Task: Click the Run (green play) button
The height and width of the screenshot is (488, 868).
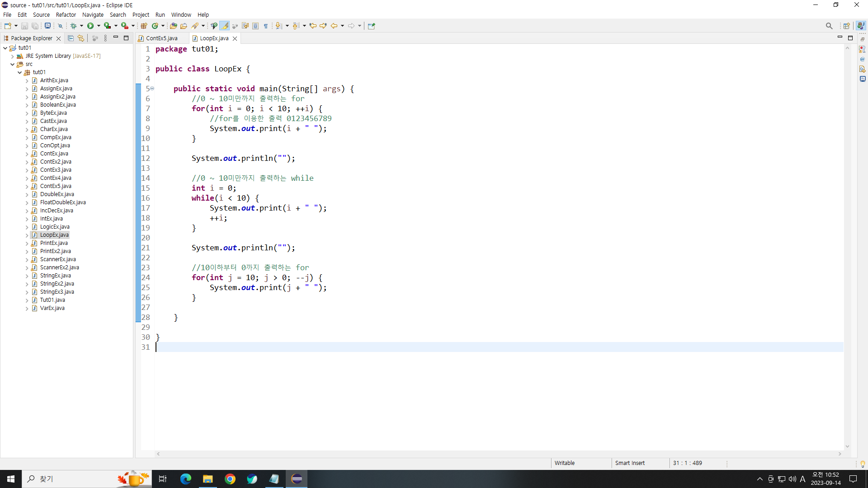Action: pyautogui.click(x=90, y=26)
